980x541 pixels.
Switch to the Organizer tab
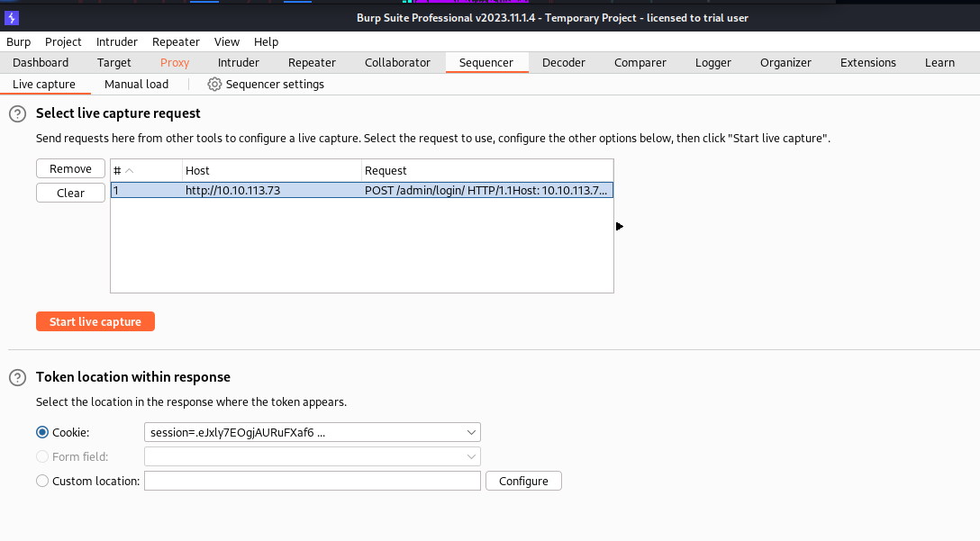click(x=785, y=62)
